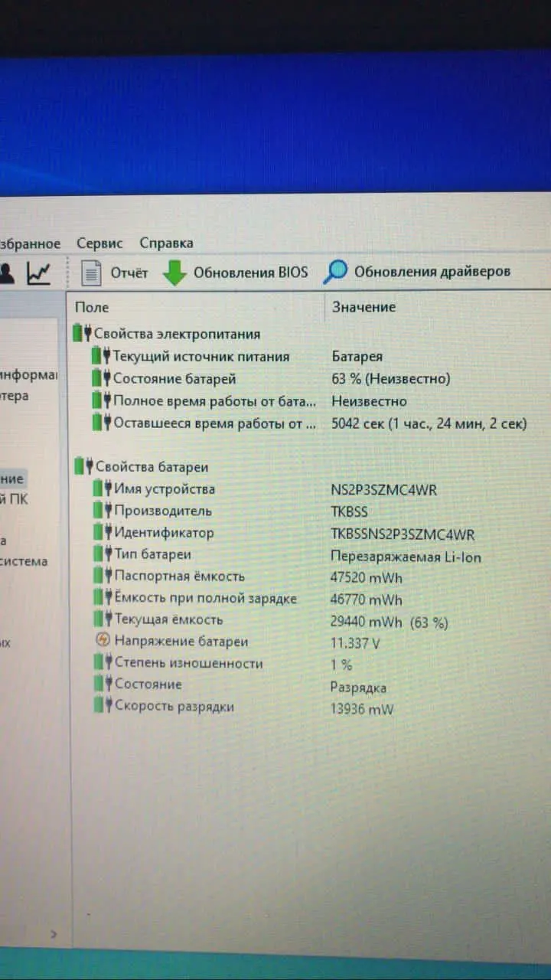The image size is (551, 980).
Task: Select Паспортная ёмкость row
Action: point(308,577)
